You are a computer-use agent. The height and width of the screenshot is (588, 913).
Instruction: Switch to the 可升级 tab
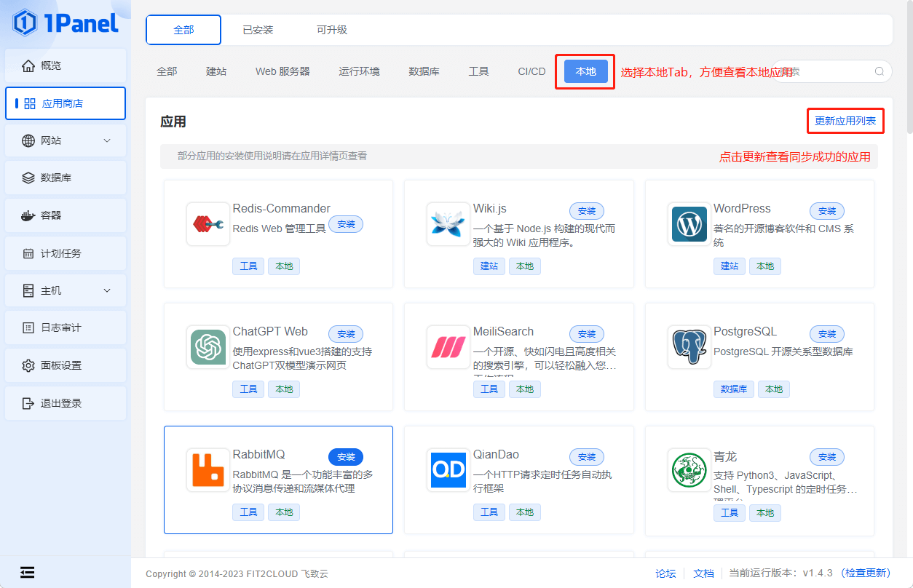(332, 30)
